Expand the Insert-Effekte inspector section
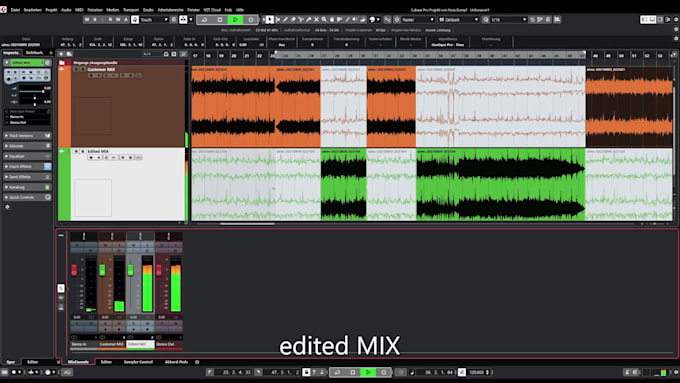This screenshot has height=383, width=680. click(27, 167)
